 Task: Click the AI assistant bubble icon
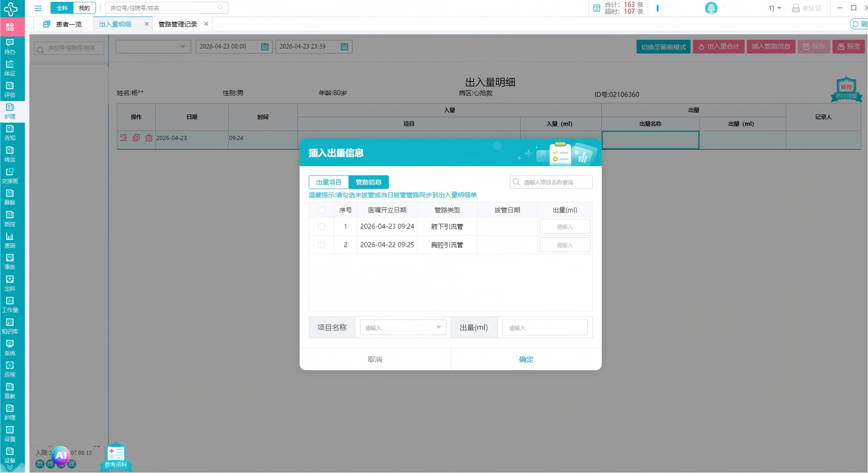pyautogui.click(x=61, y=456)
